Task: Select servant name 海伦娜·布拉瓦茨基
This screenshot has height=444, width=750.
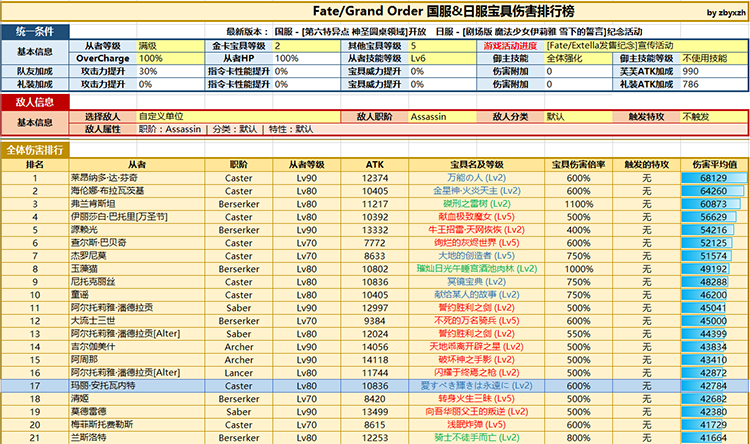Action: click(108, 191)
